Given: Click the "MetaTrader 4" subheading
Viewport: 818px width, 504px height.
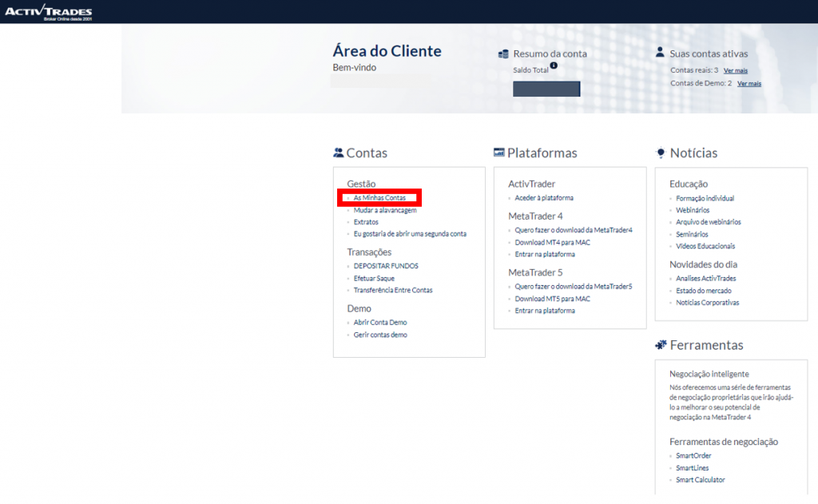Looking at the screenshot, I should tap(535, 216).
